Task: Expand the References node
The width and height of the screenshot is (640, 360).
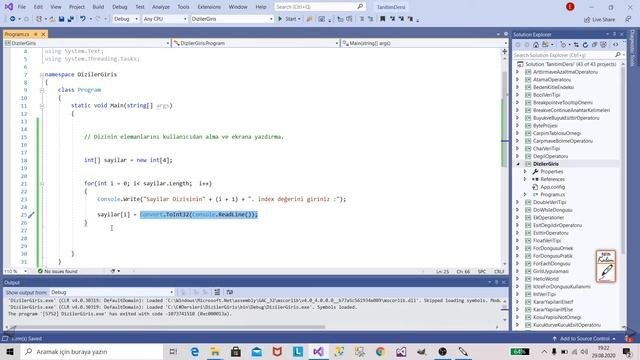Action: (525, 179)
